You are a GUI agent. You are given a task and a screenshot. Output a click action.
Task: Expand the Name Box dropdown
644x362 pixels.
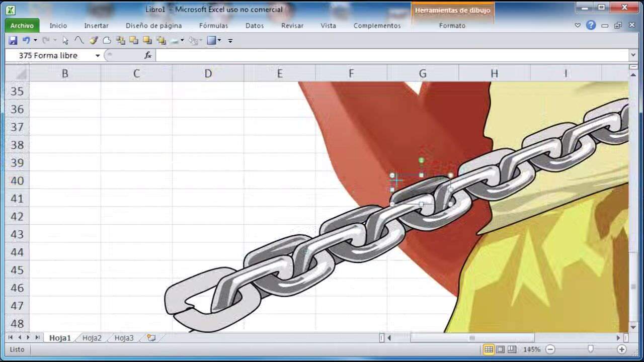[x=98, y=55]
